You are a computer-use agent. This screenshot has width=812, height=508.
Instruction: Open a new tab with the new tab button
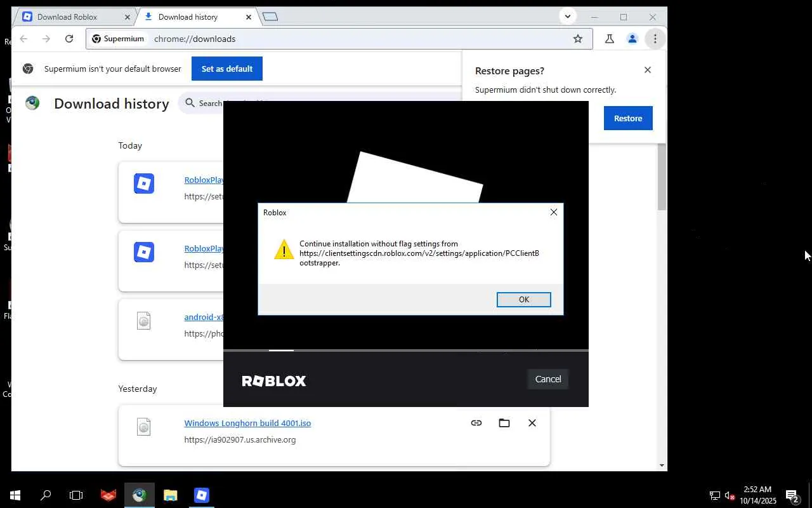(270, 17)
